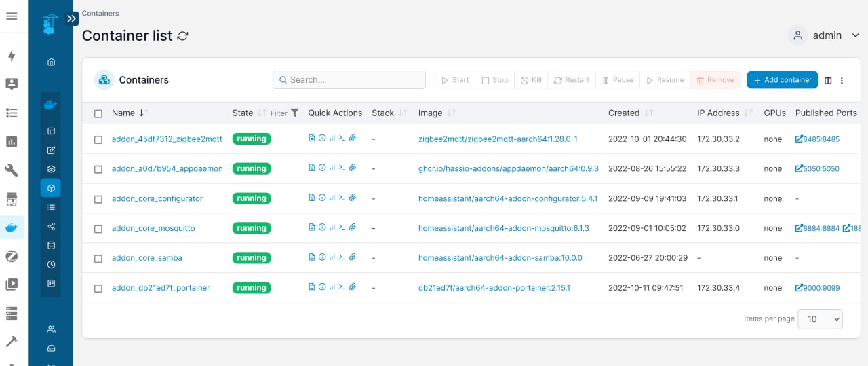
Task: Open Networks share icon in sidebar
Action: pos(51,226)
